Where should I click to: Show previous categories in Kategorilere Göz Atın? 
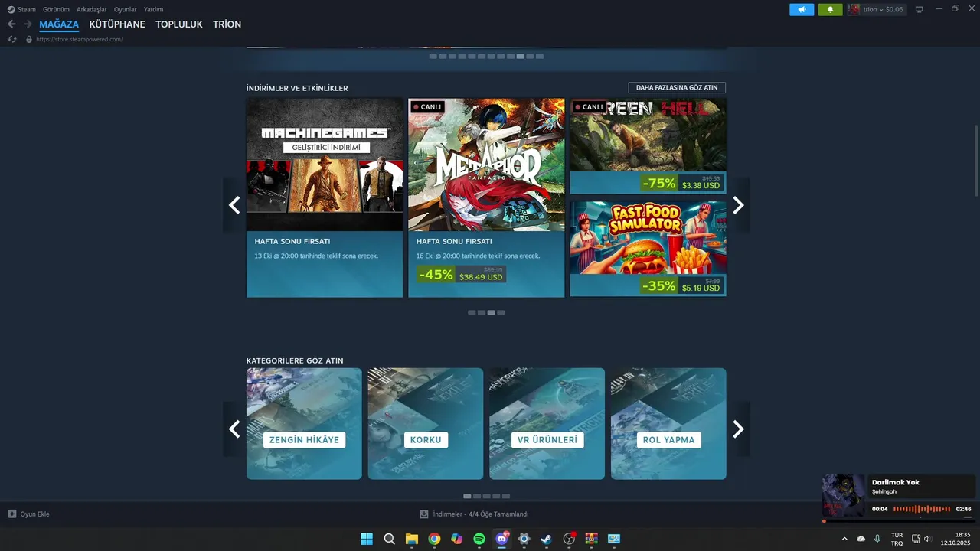pos(234,429)
